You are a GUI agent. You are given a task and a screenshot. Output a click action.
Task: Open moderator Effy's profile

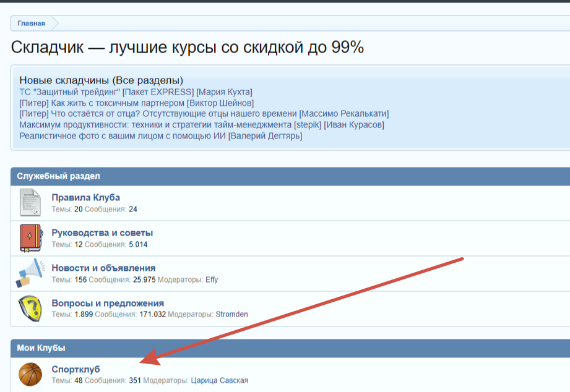[x=212, y=279]
